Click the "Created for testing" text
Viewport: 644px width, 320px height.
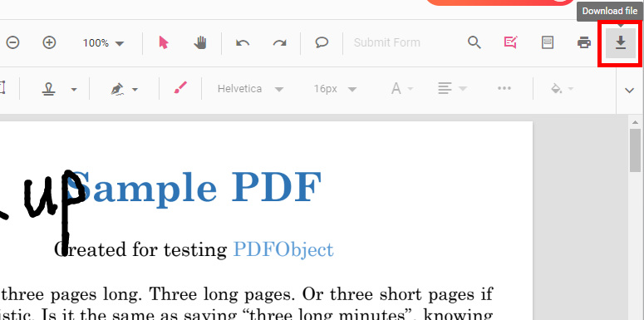point(140,249)
